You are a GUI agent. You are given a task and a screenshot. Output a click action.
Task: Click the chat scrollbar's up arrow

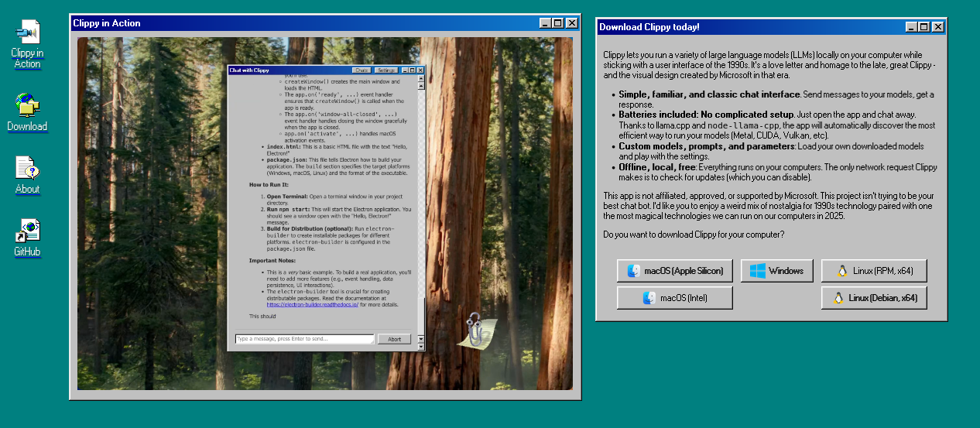(421, 79)
